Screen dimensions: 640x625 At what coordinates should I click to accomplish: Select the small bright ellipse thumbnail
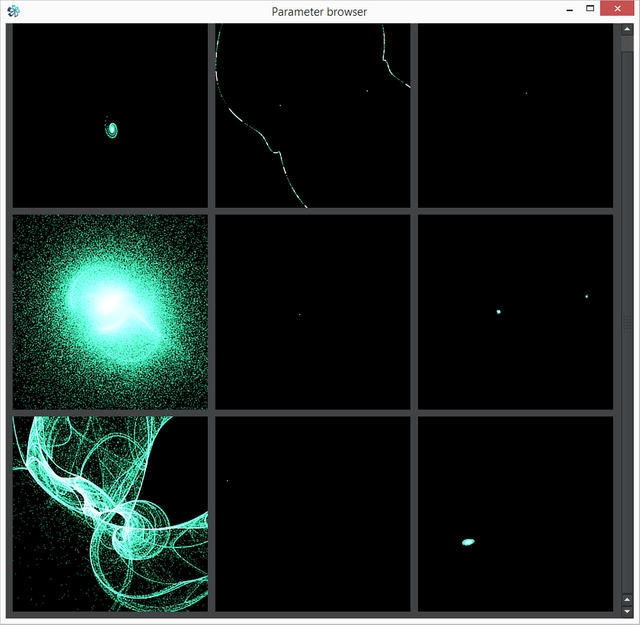(515, 514)
